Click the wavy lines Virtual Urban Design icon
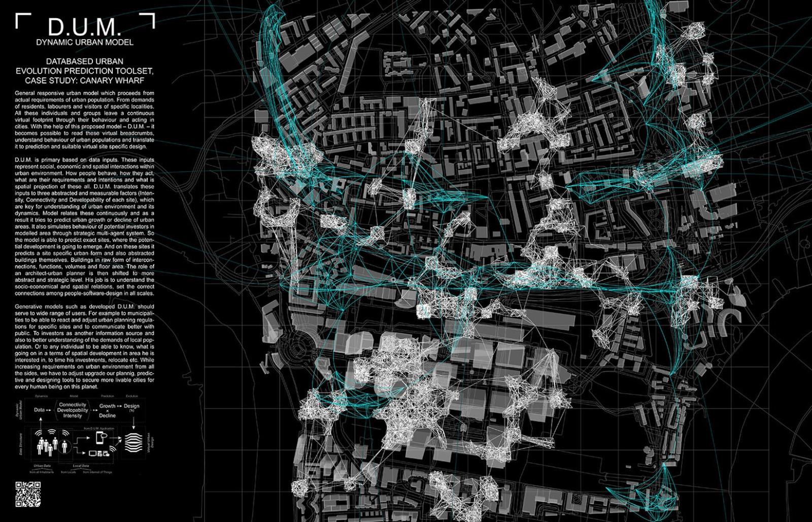This screenshot has width=812, height=522. point(133,442)
